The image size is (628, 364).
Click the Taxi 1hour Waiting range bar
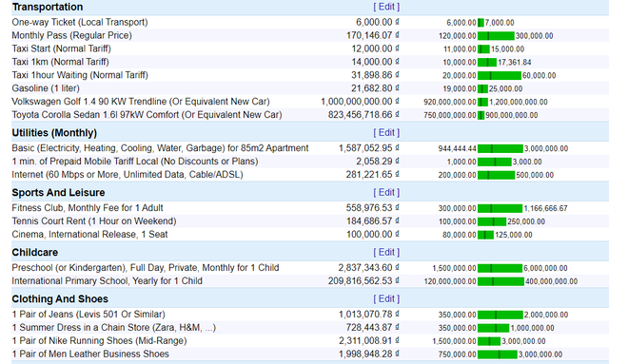click(x=500, y=76)
